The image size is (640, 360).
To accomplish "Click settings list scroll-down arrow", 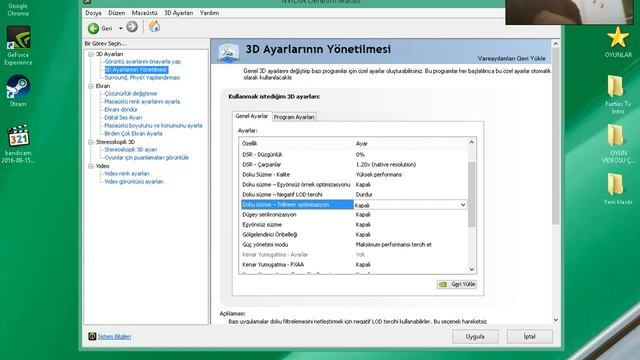I will pos(471,269).
